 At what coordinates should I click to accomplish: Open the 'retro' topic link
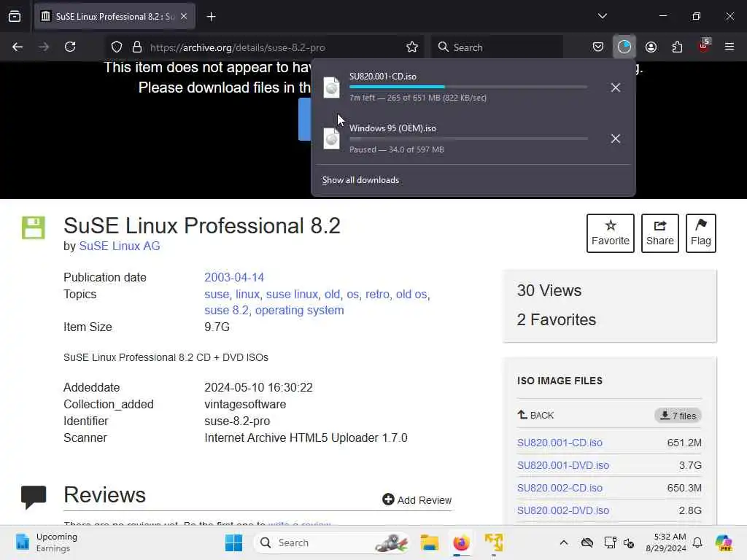(x=377, y=295)
